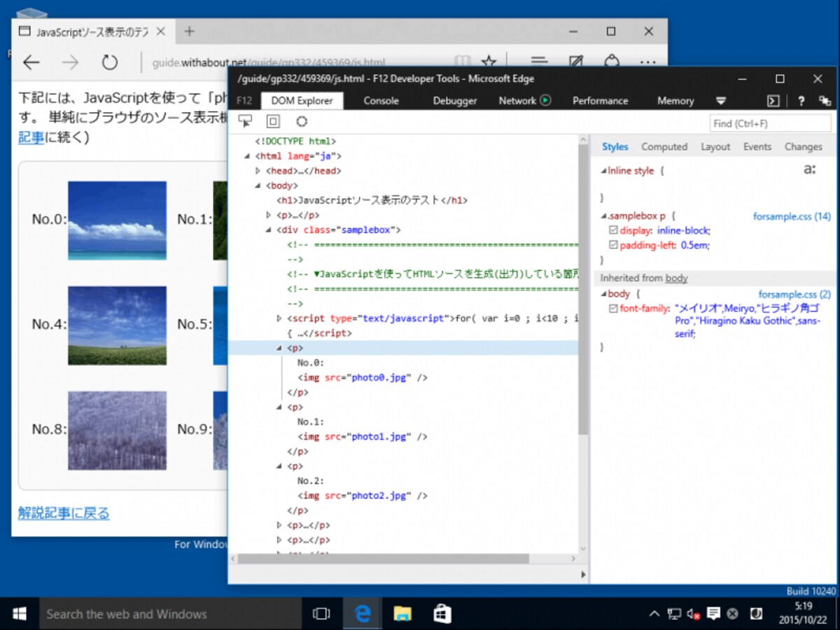Viewport: 840px width, 630px height.
Task: Open forsample.css (14) source link
Action: click(x=792, y=217)
